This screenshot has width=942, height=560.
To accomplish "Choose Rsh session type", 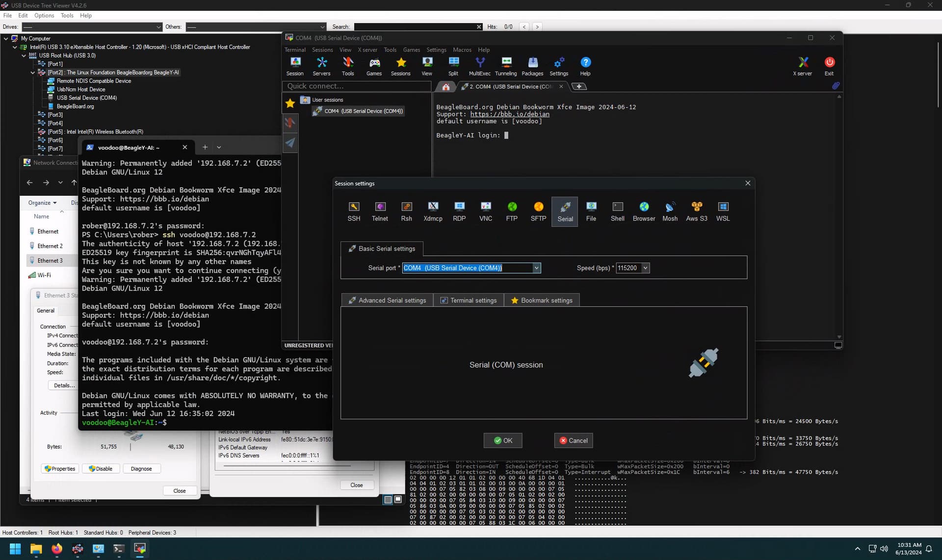I will pyautogui.click(x=406, y=211).
